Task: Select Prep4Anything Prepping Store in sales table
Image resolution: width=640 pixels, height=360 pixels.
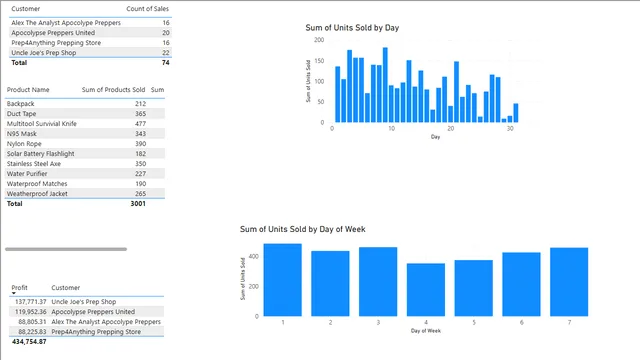Action: (x=90, y=43)
